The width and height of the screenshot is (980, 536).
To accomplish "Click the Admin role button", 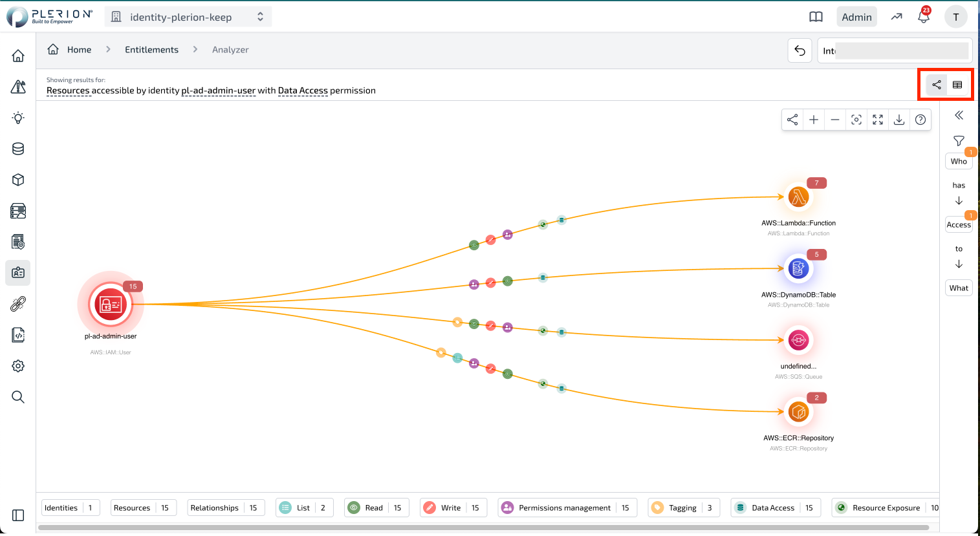I will click(856, 17).
